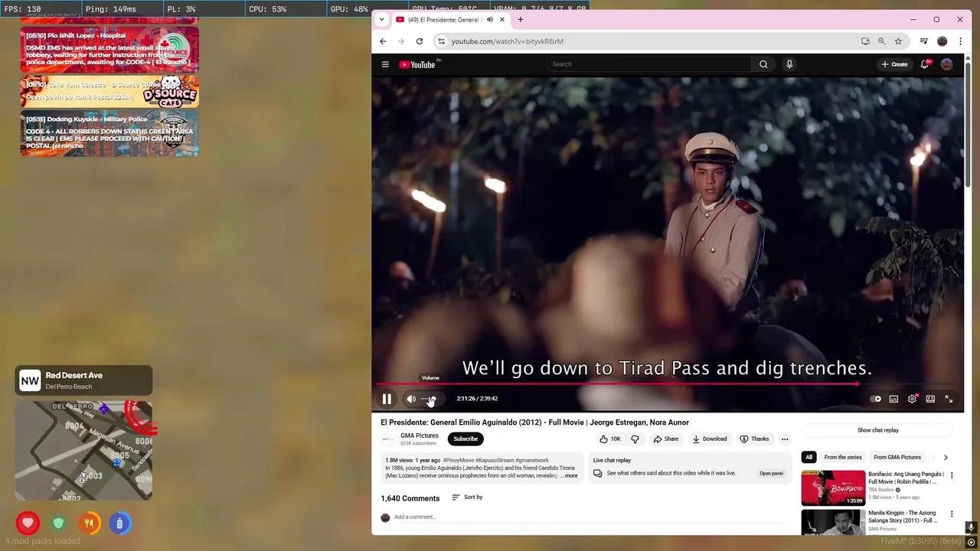Select the From GMA Pictures chip

(x=897, y=458)
